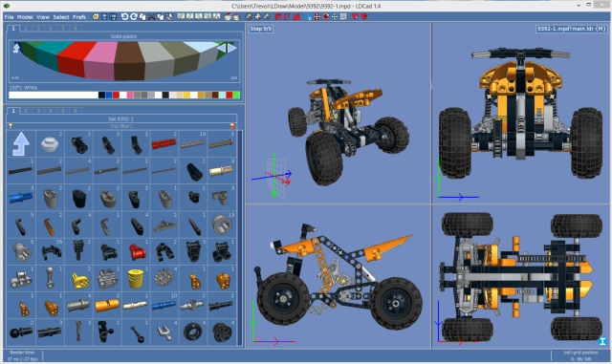Click the redo icon in the toolbar
This screenshot has width=612, height=364.
pos(134,16)
